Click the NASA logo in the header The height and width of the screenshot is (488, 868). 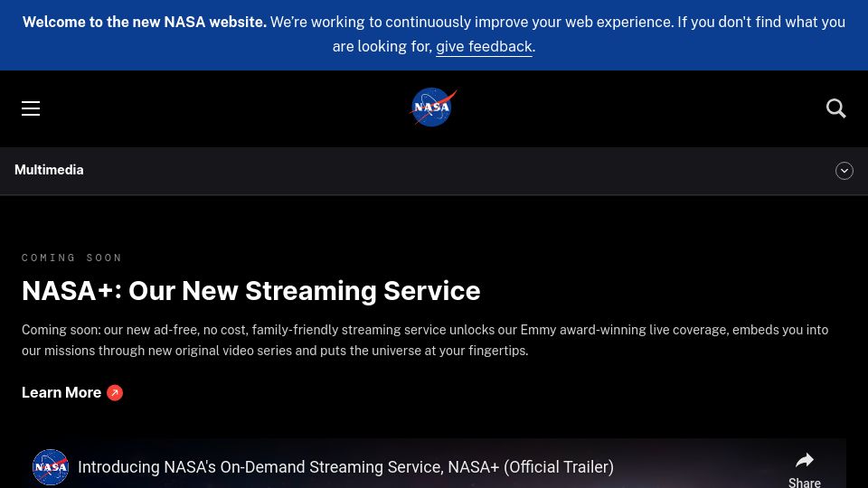tap(433, 108)
